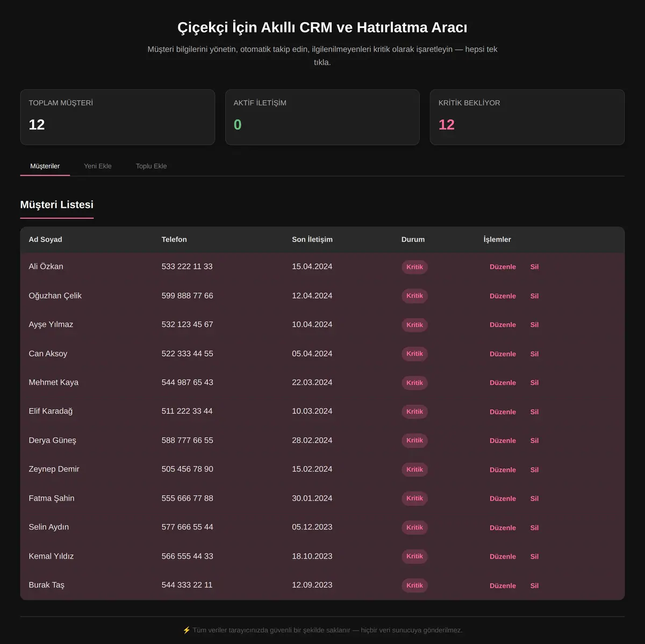The height and width of the screenshot is (644, 645).
Task: Click Kritik badge in Derya Güneş row
Action: [x=414, y=441]
